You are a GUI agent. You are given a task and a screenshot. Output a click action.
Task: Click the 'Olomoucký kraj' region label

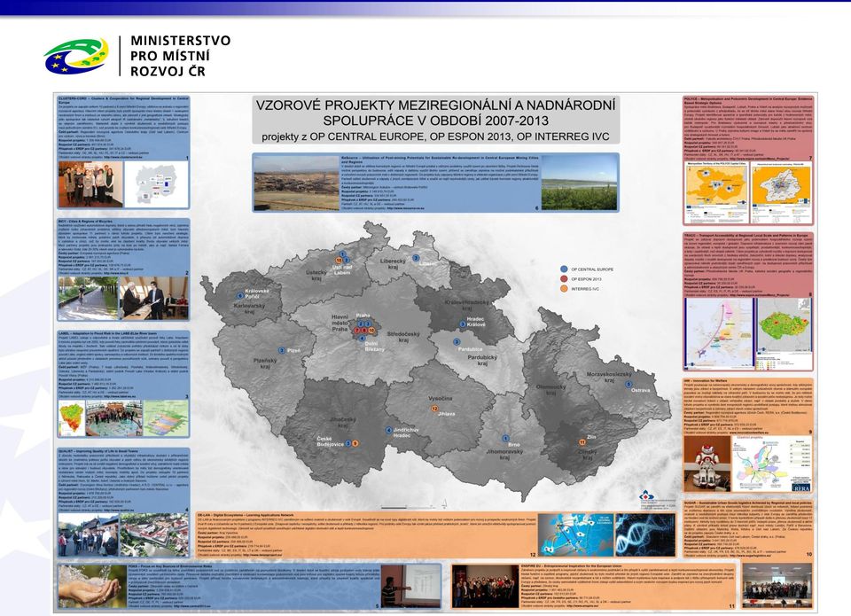pyautogui.click(x=550, y=390)
